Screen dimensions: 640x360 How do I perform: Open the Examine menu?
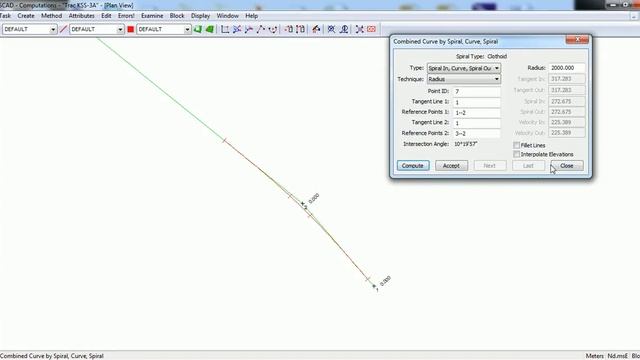coord(152,16)
